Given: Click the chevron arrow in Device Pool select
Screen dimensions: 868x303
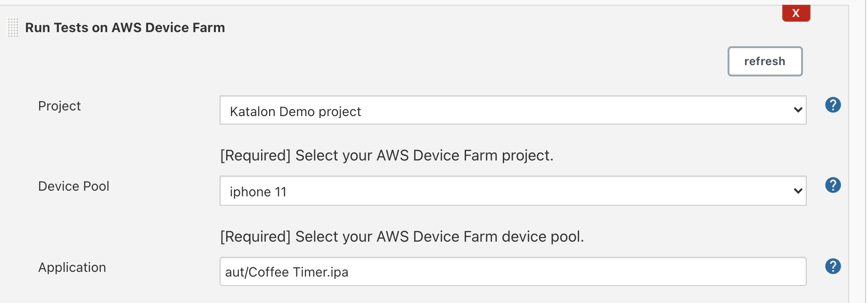Looking at the screenshot, I should pyautogui.click(x=797, y=191).
